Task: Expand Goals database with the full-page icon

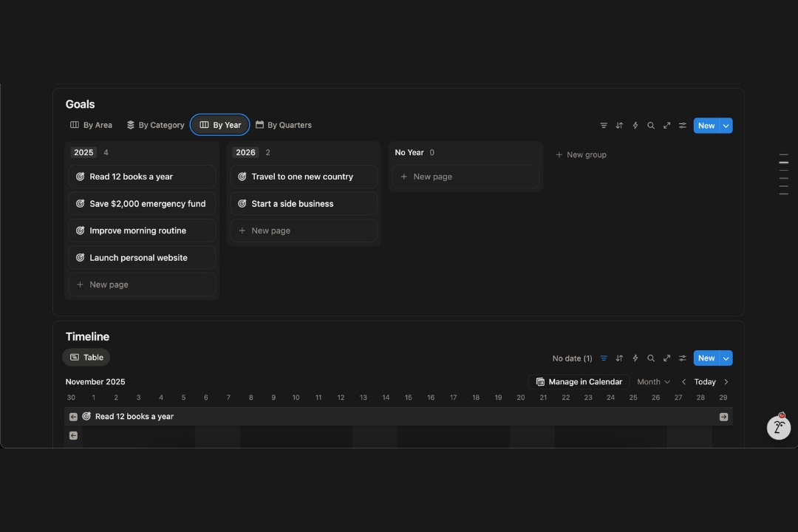Action: pyautogui.click(x=666, y=126)
